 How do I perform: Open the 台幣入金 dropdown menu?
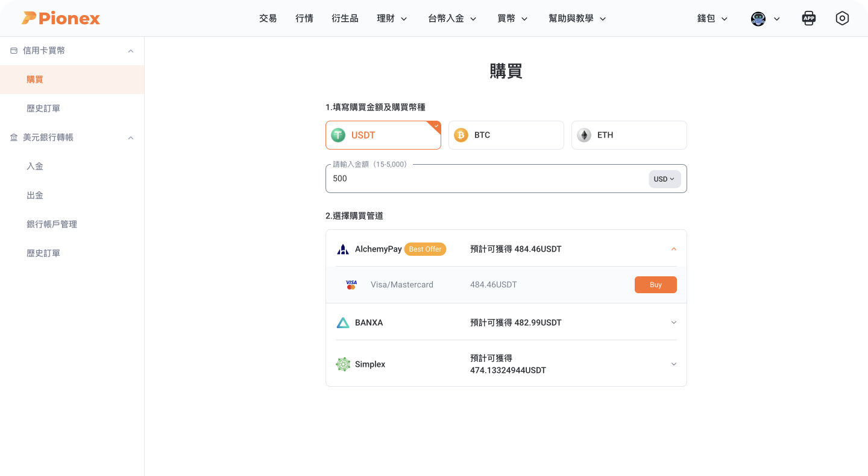pyautogui.click(x=452, y=19)
